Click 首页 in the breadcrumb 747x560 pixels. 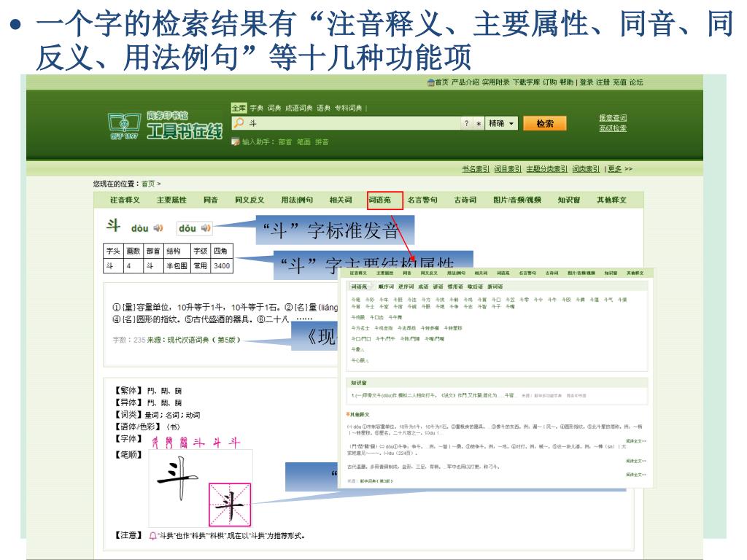pos(148,184)
